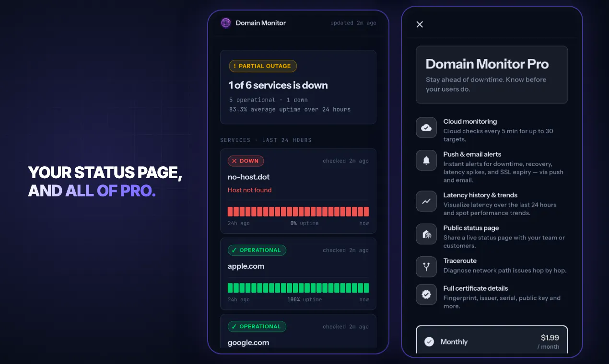Screen dimensions: 609x364
Task: Click the 'Latency history & trends' title
Action: (x=480, y=195)
